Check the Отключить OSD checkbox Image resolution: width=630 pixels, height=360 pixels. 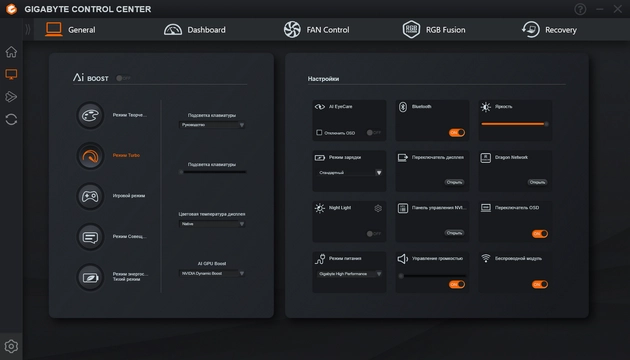pyautogui.click(x=319, y=133)
